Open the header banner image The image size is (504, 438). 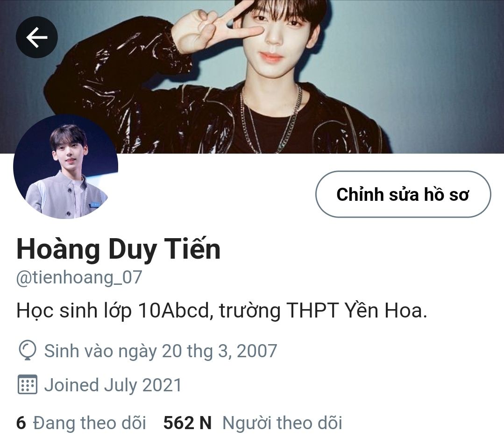point(252,77)
